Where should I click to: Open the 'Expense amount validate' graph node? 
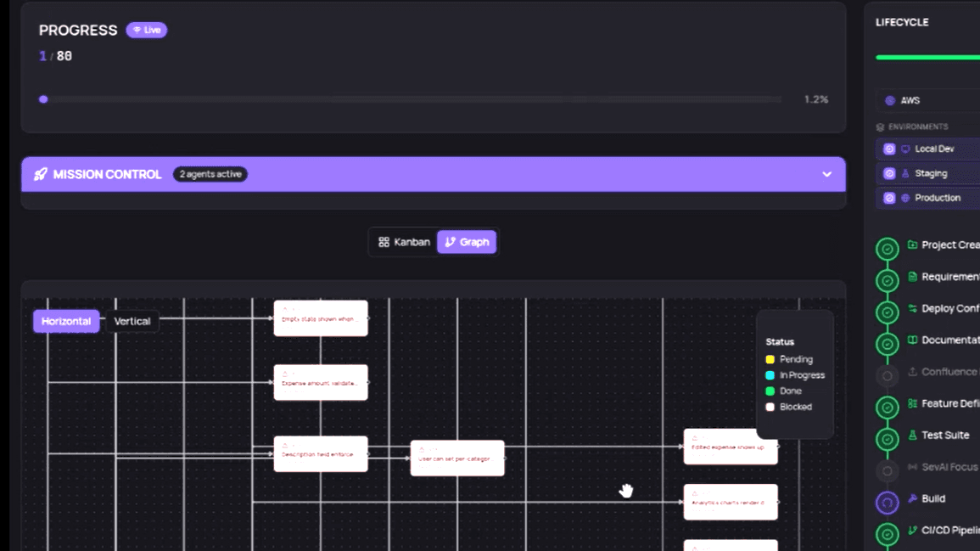tap(321, 383)
